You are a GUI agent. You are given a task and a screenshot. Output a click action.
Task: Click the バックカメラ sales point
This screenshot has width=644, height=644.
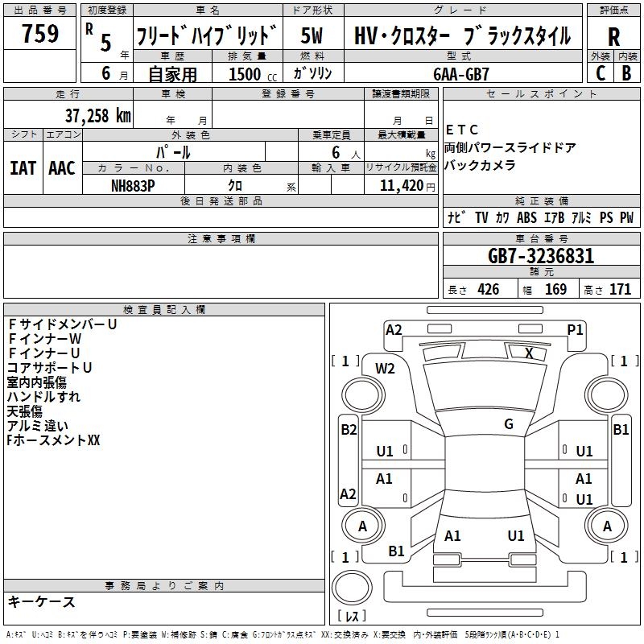pos(481,165)
